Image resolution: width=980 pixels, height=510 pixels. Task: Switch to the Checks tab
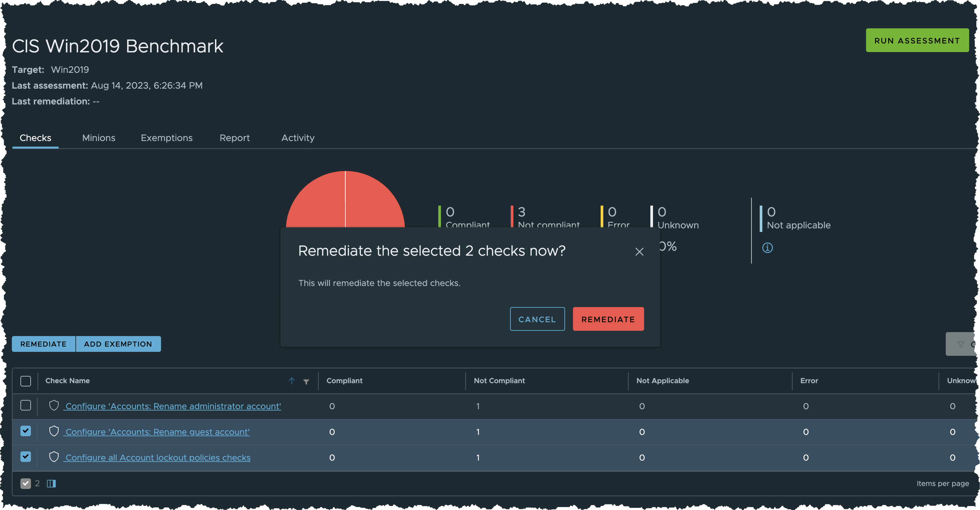35,138
